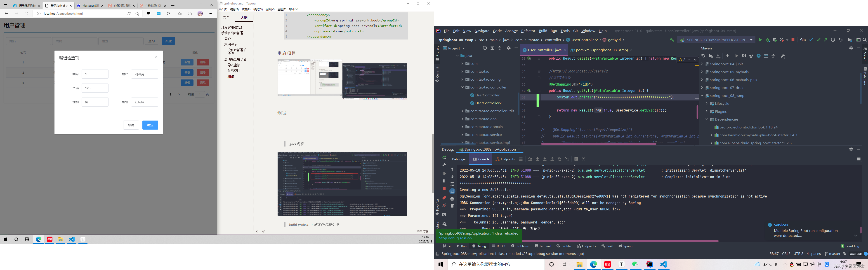Click Git Commit green checkmark icon
Viewport: 868px width, 270px height.
[x=818, y=40]
